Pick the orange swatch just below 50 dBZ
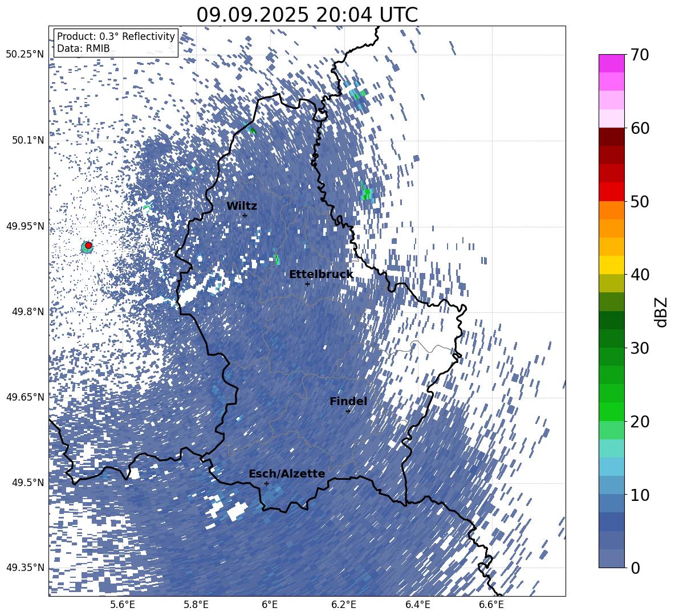Viewport: 675px width, 616px height. coord(611,210)
